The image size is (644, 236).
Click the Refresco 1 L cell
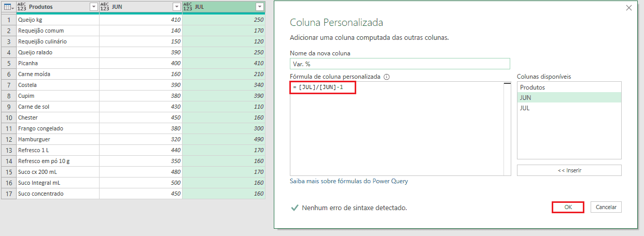pos(58,150)
